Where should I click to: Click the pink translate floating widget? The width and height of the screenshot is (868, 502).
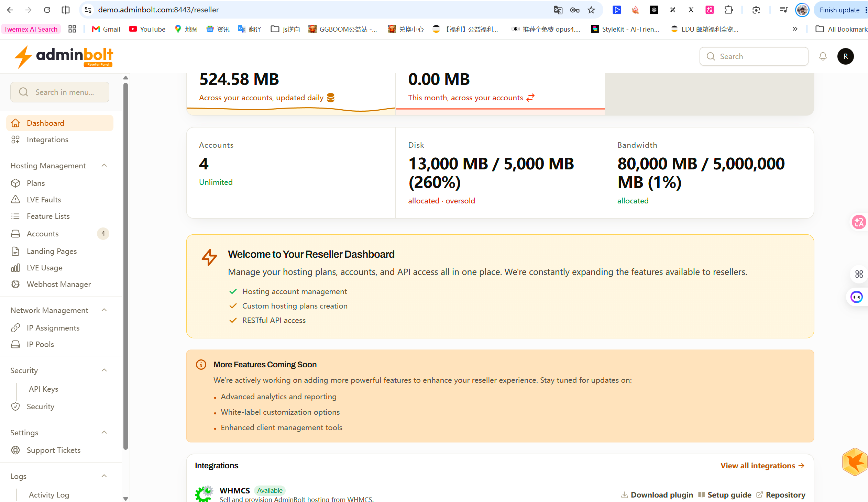[859, 222]
